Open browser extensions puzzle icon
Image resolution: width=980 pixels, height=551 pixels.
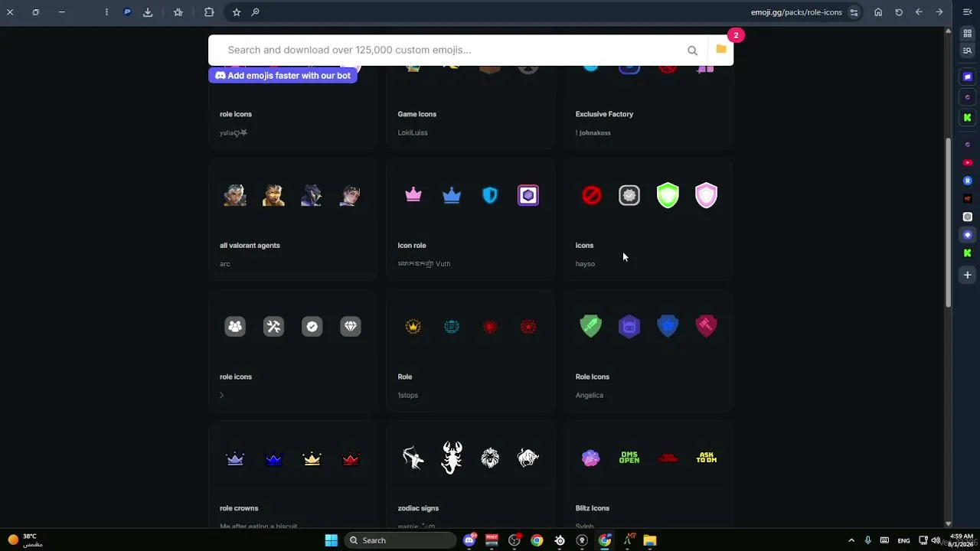point(209,12)
